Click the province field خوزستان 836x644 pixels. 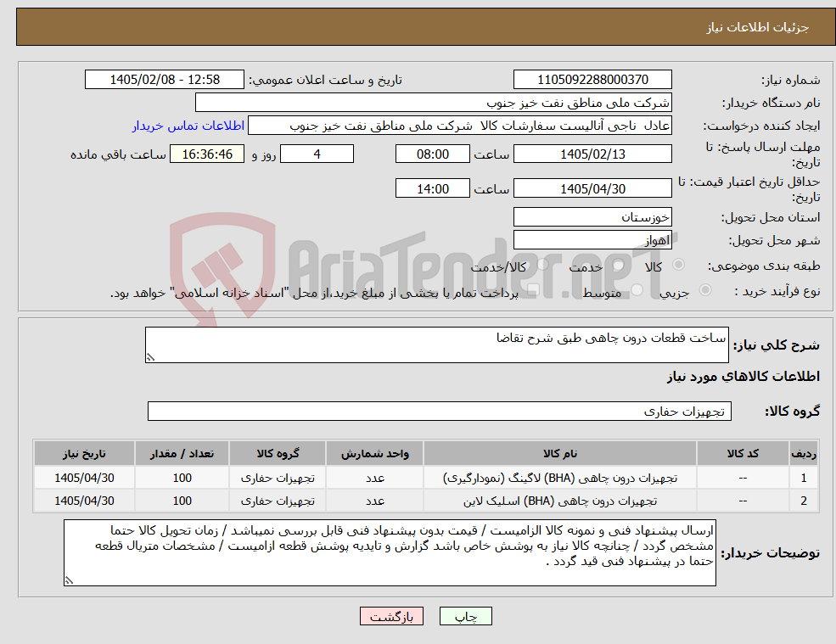click(592, 217)
